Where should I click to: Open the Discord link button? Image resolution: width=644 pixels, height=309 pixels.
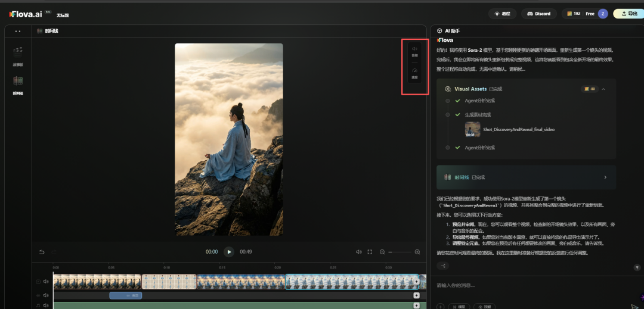[539, 14]
